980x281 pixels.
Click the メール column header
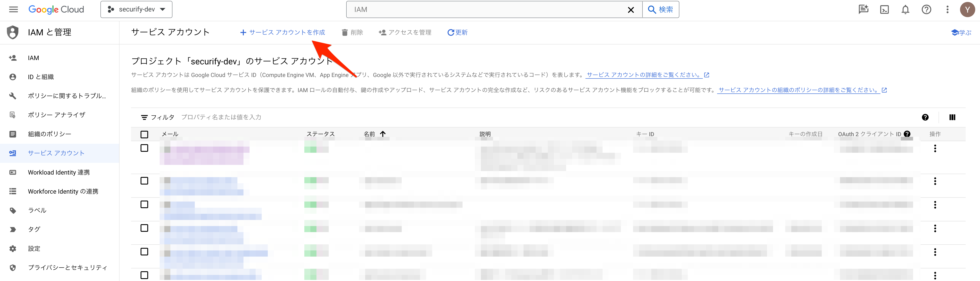[x=170, y=134]
